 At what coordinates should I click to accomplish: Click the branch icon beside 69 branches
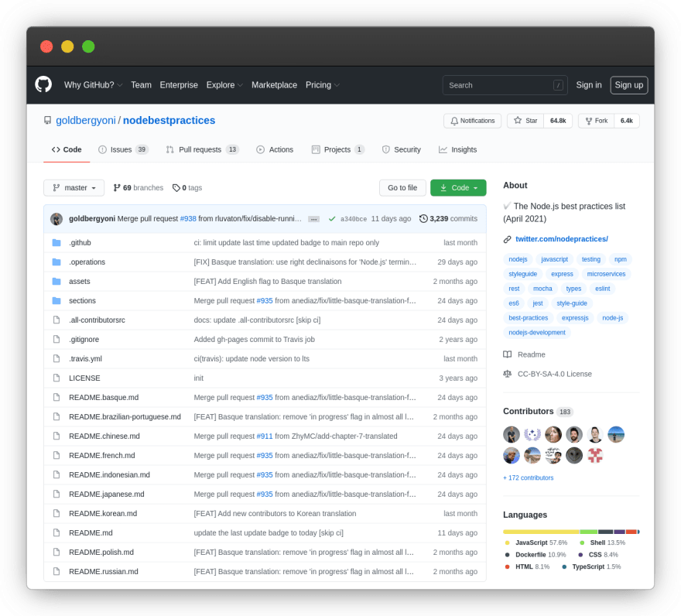pos(116,188)
